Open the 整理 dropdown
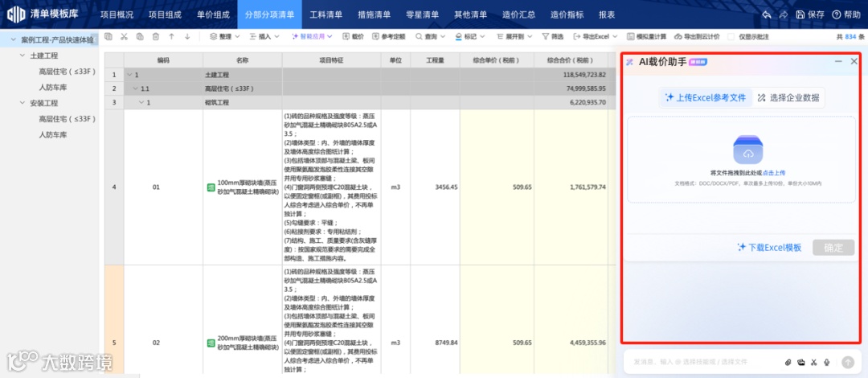 225,36
